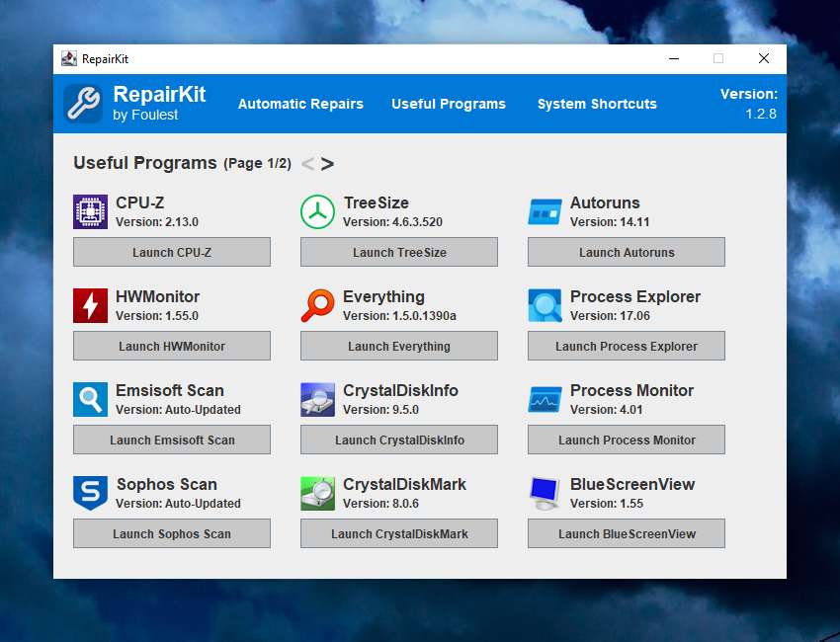Click the 'Emsisoft Scan' program name
This screenshot has width=840, height=642.
point(170,390)
